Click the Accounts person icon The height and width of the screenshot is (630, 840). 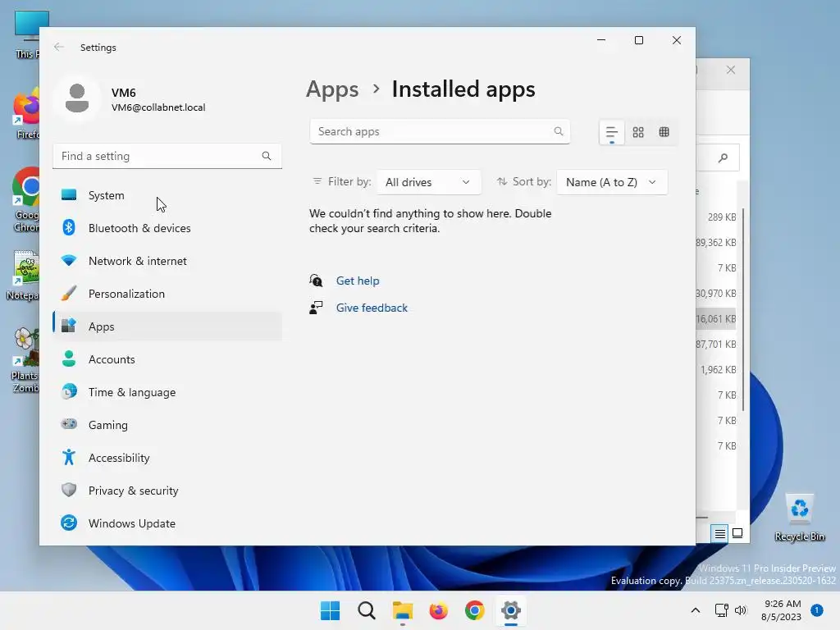[x=69, y=359]
